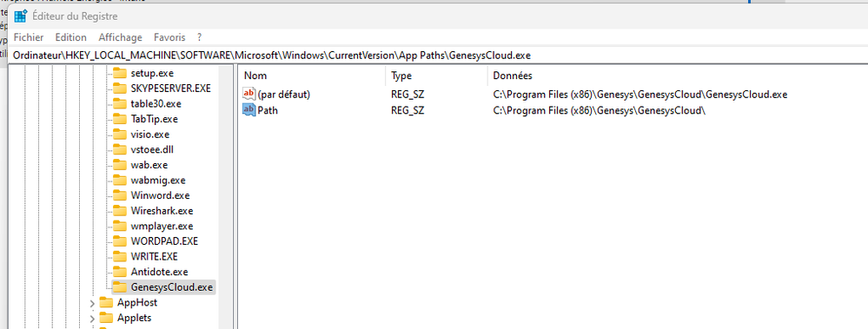Screen dimensions: 868x329
Task: Open the Fichier menu
Action: pyautogui.click(x=28, y=37)
